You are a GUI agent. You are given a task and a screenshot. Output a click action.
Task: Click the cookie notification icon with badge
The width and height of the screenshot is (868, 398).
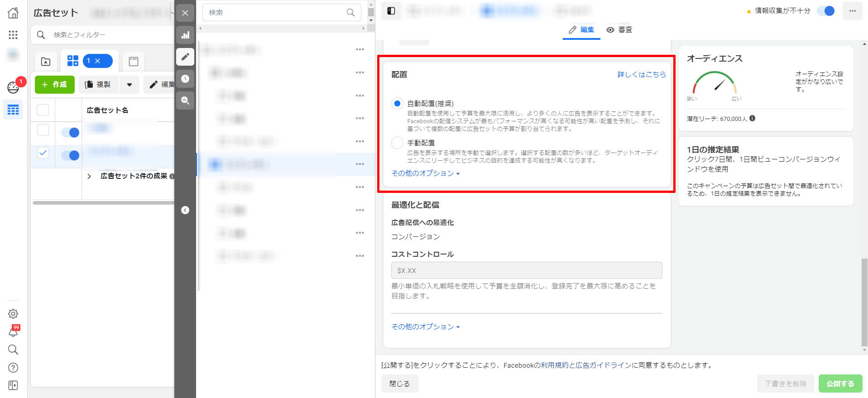[13, 87]
